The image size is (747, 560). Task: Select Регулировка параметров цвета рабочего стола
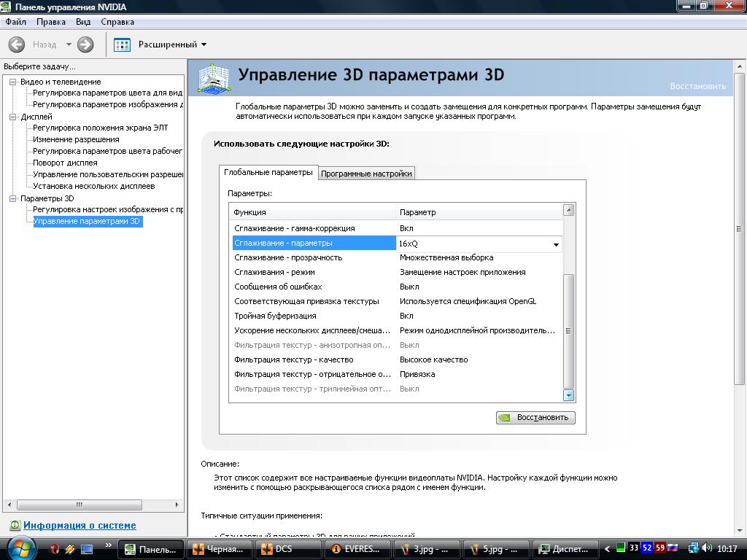(108, 151)
